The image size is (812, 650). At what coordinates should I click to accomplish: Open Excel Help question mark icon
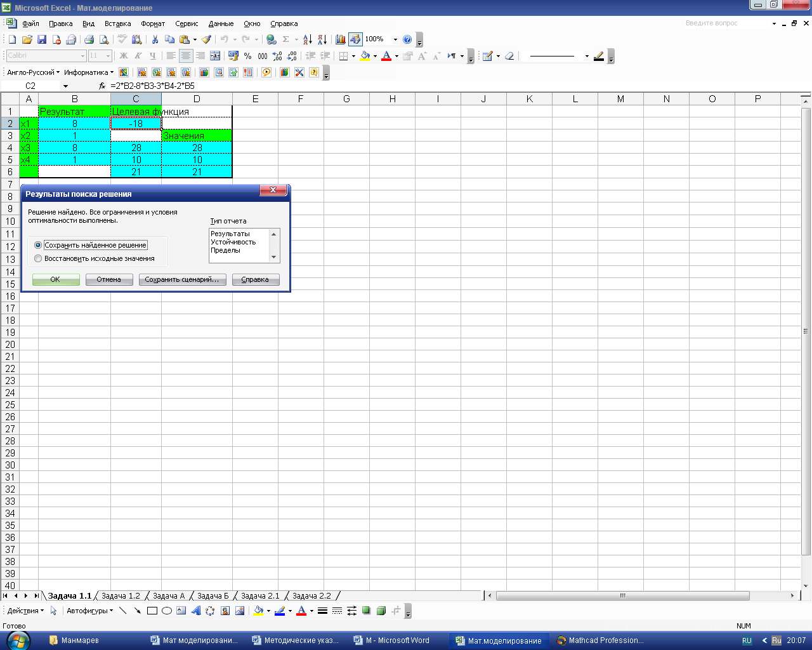pos(407,39)
